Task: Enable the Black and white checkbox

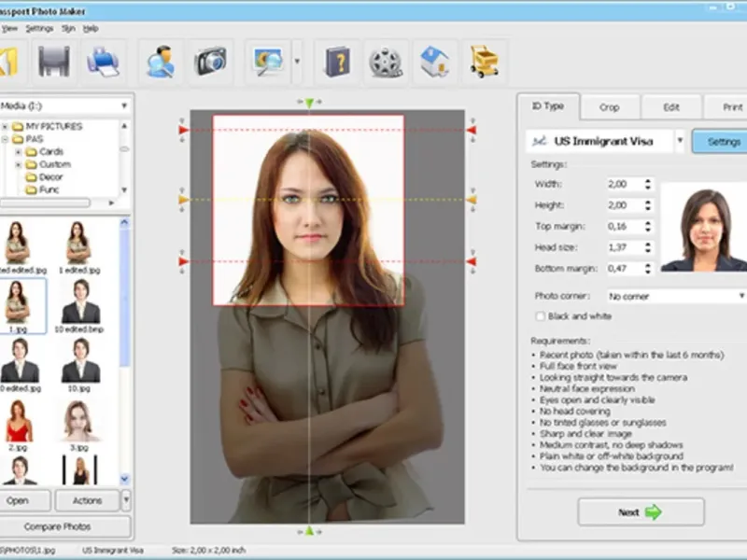Action: (541, 316)
